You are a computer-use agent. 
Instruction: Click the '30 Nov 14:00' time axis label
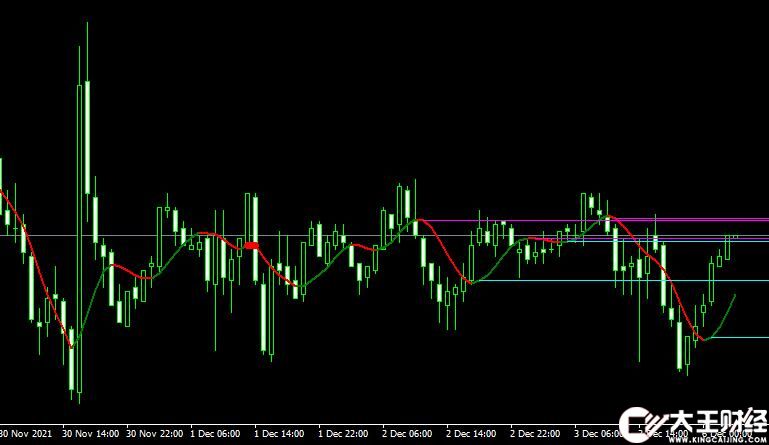pos(91,434)
